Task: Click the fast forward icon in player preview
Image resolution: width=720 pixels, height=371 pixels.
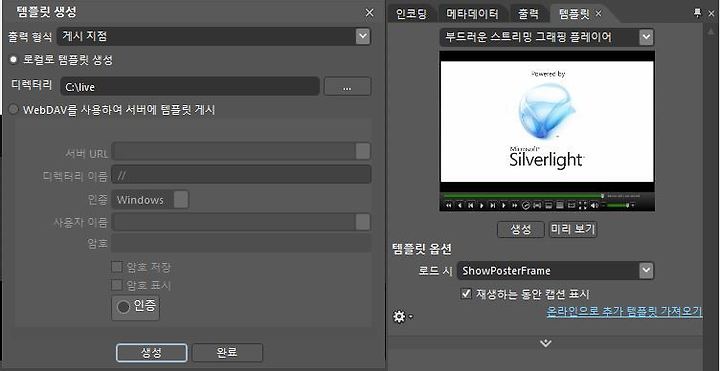Action: [x=515, y=206]
